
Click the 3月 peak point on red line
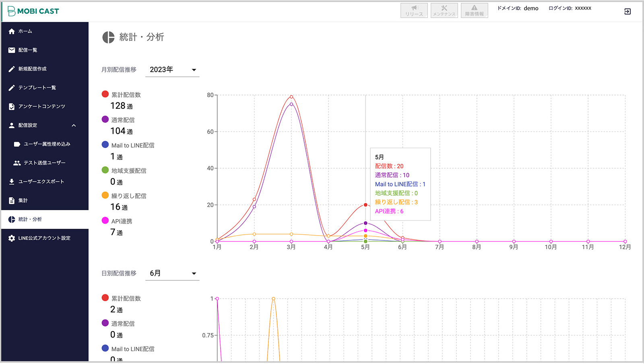291,97
